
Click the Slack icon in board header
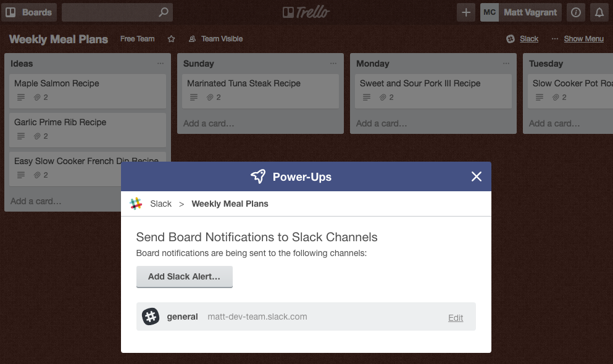click(x=510, y=39)
